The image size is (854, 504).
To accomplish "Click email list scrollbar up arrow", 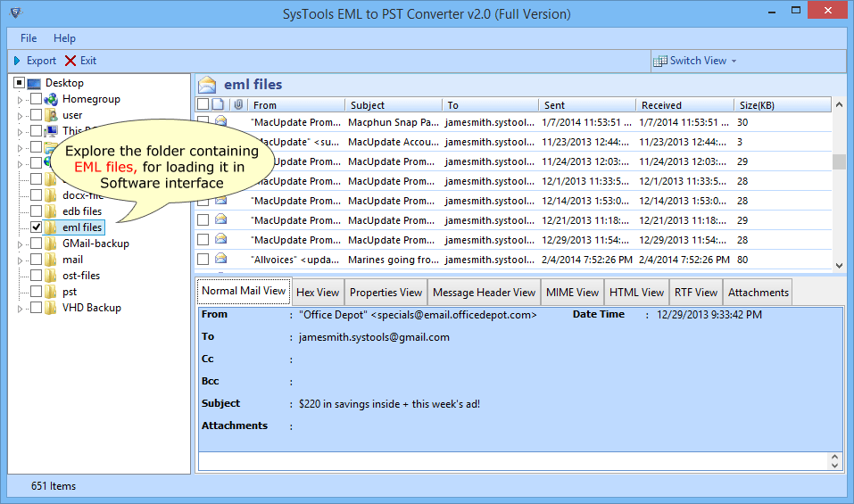I will (839, 104).
